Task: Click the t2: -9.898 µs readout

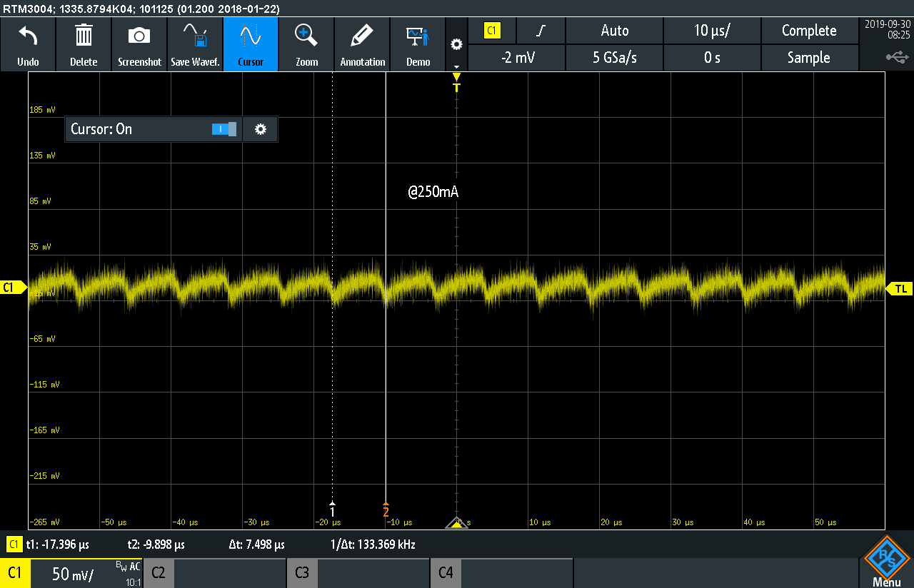Action: (156, 544)
